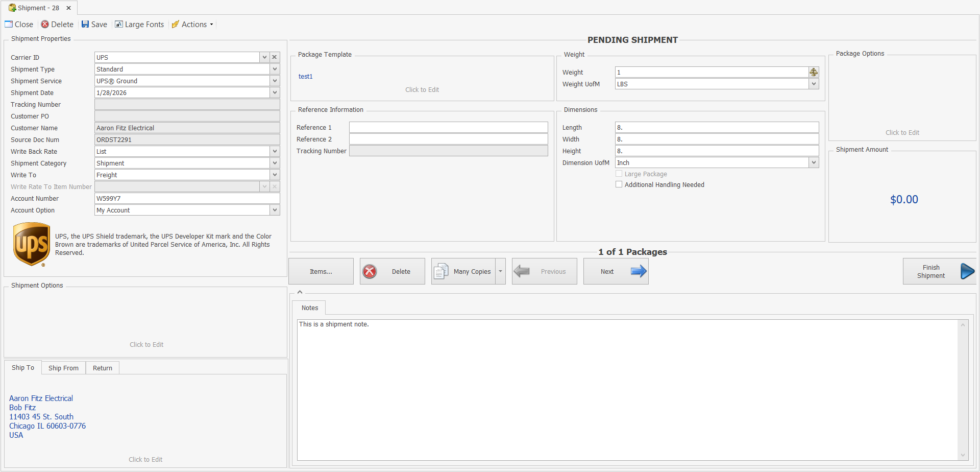Click the red Delete icon in toolbar

coord(45,25)
